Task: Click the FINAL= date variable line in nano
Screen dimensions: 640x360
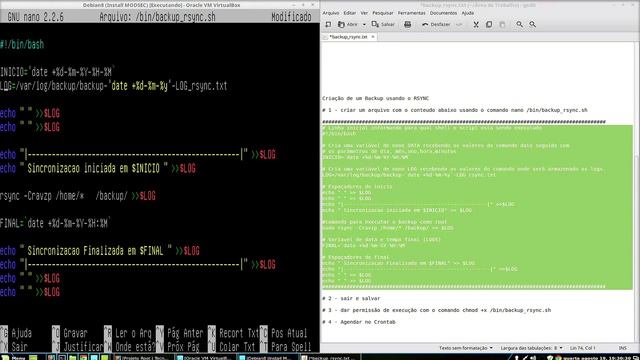Action: (55, 223)
